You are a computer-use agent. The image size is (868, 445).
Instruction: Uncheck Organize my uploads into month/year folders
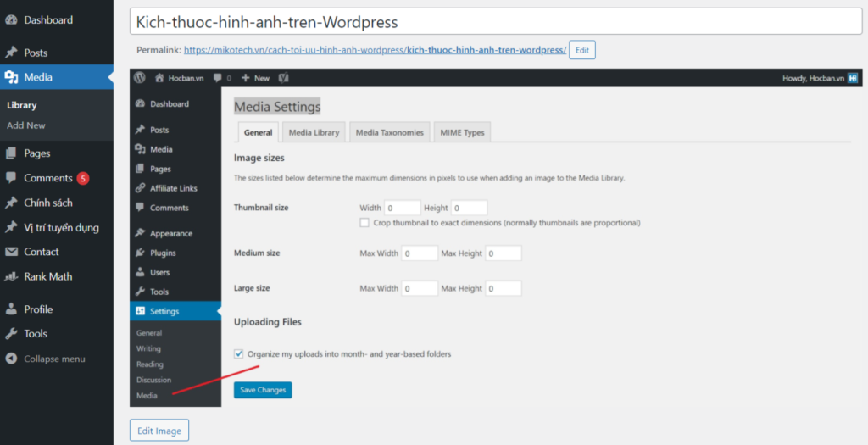(x=238, y=353)
